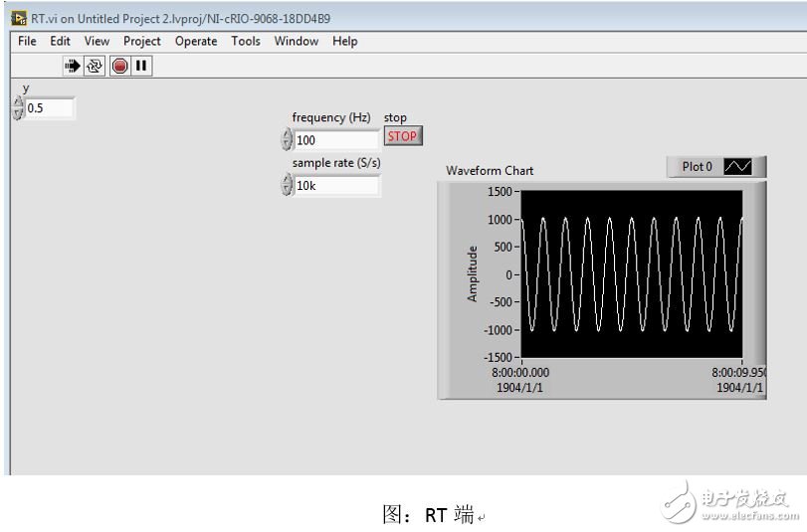This screenshot has width=807, height=532.
Task: Click the frequency input field showing 100
Action: click(x=336, y=140)
